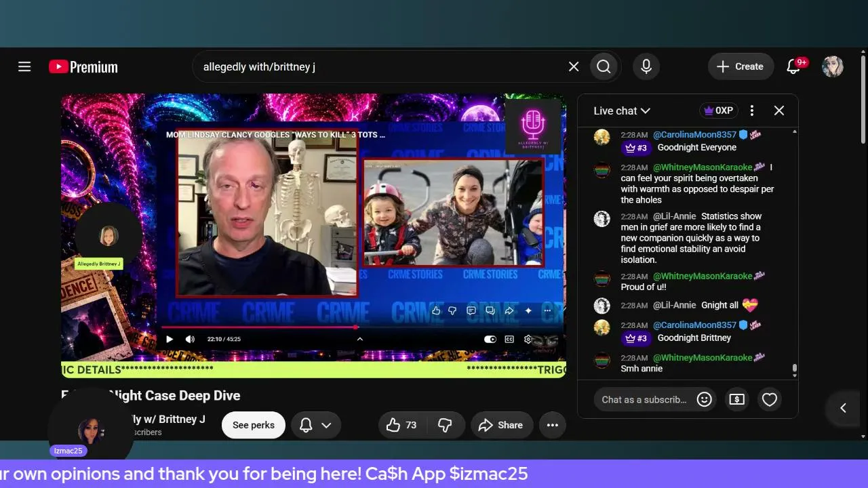Open @Lil-Annie on the Statistics show message
The width and height of the screenshot is (868, 488).
pyautogui.click(x=674, y=216)
